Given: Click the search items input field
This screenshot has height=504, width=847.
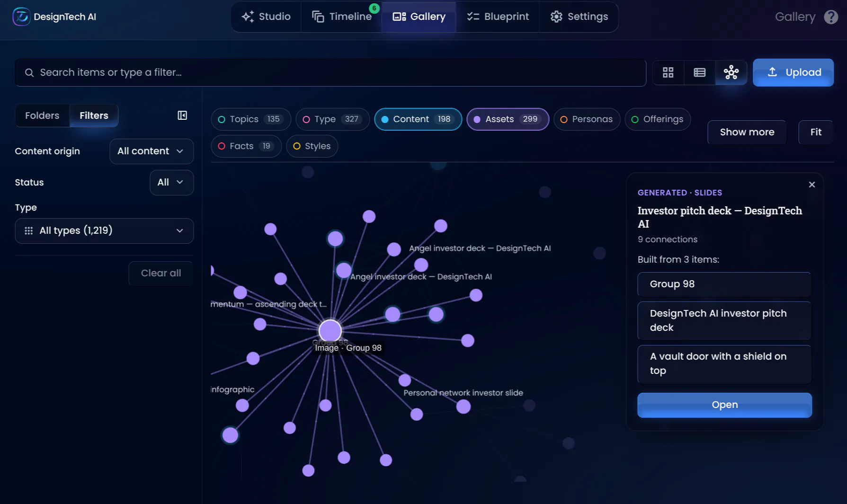Looking at the screenshot, I should click(330, 72).
